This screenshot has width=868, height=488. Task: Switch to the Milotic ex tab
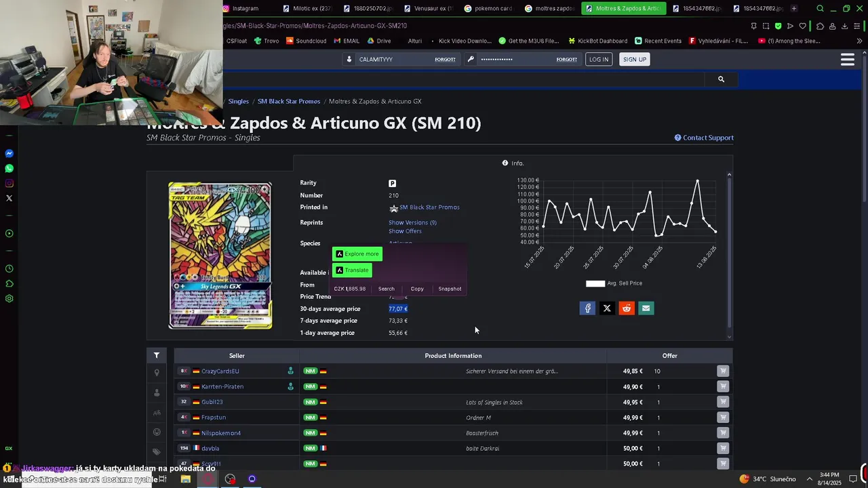(306, 8)
